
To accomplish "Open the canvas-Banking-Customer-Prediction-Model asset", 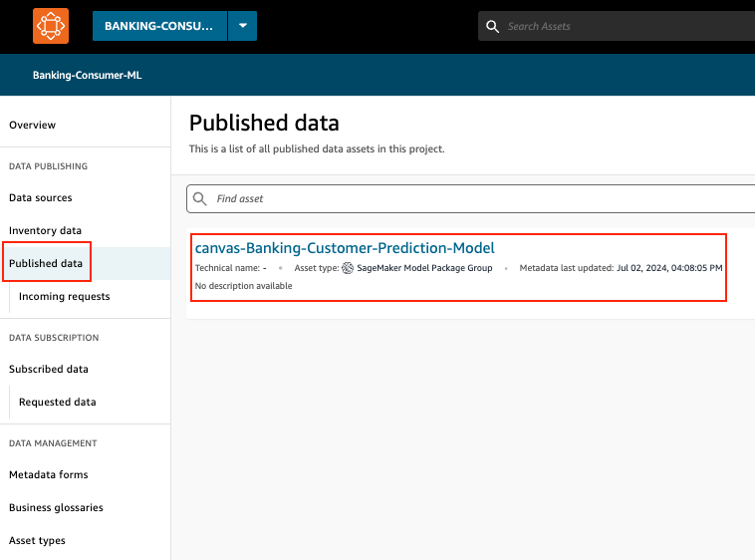I will 345,248.
